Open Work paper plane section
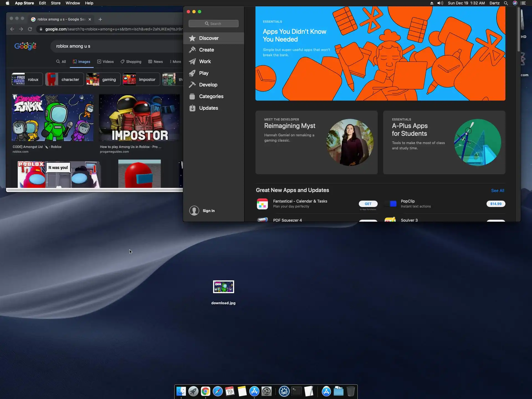Screen dimensions: 532x399 coord(205,62)
